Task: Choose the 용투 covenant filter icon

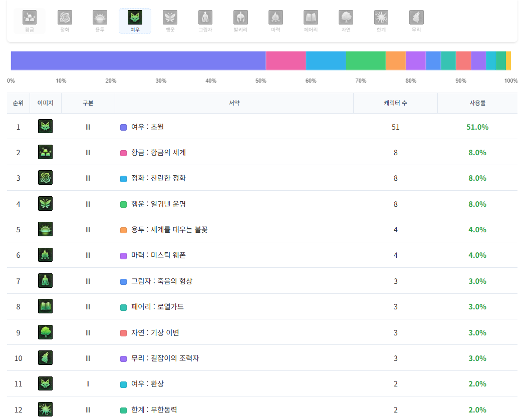Action: point(100,18)
